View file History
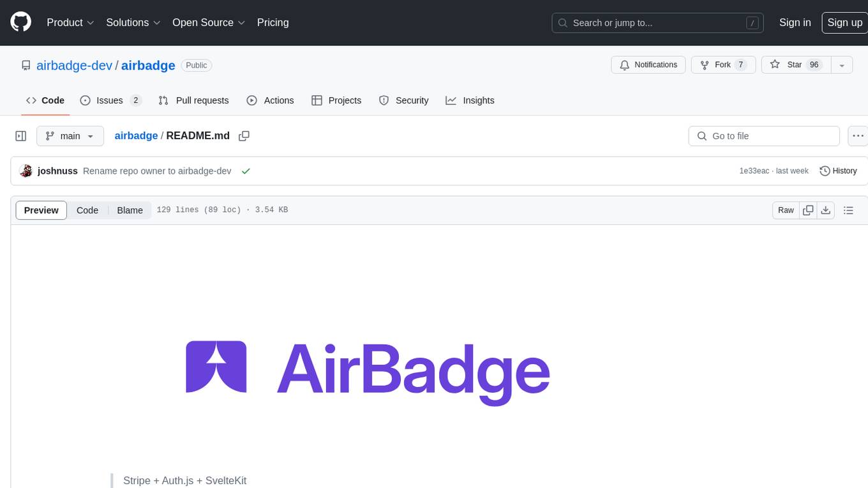Screen dimensions: 868x488 [x=838, y=171]
